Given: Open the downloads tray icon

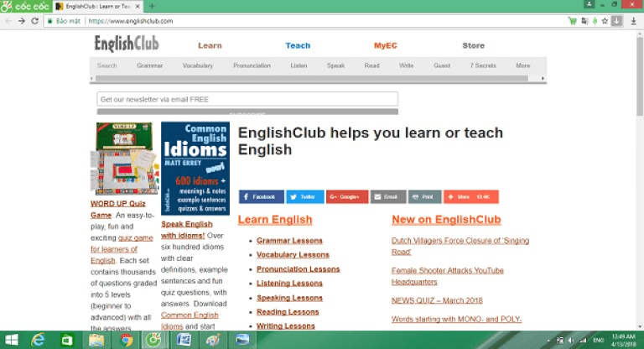Looking at the screenshot, I should tap(634, 21).
